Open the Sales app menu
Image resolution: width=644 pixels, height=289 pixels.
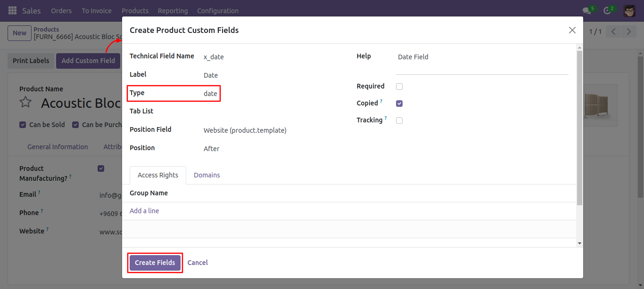[32, 10]
